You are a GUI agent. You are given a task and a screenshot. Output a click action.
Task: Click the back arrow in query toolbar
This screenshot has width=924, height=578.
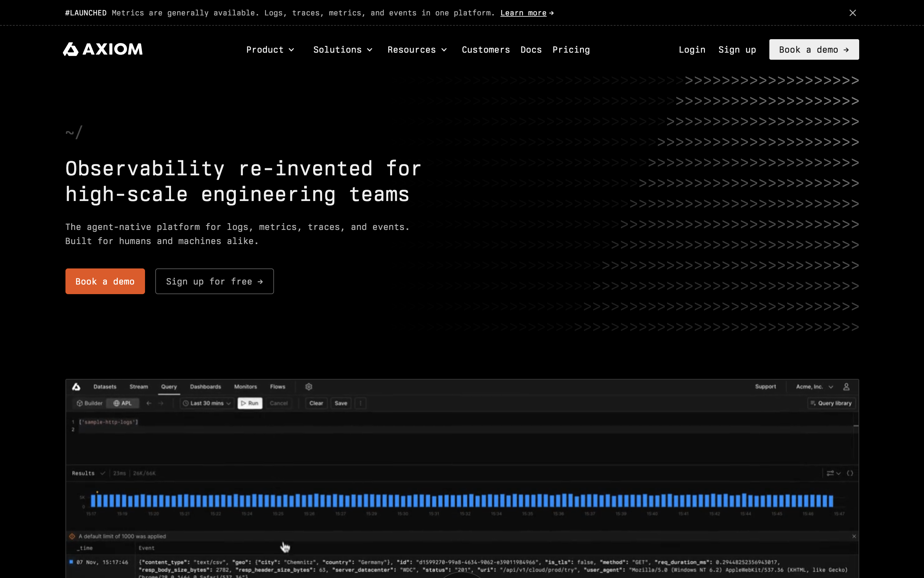[x=149, y=403]
